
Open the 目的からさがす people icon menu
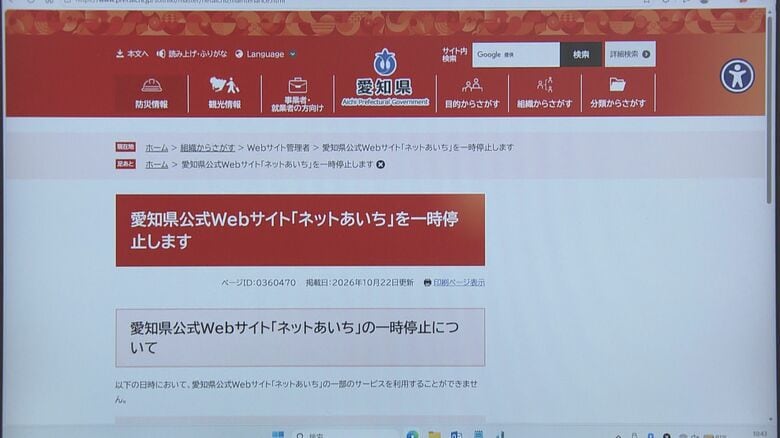(472, 94)
